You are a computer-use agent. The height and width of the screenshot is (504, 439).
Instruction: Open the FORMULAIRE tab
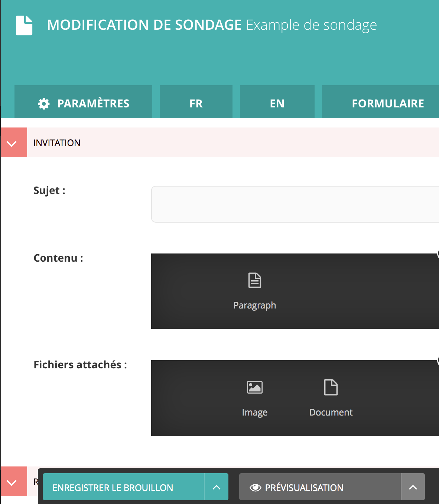pyautogui.click(x=387, y=103)
